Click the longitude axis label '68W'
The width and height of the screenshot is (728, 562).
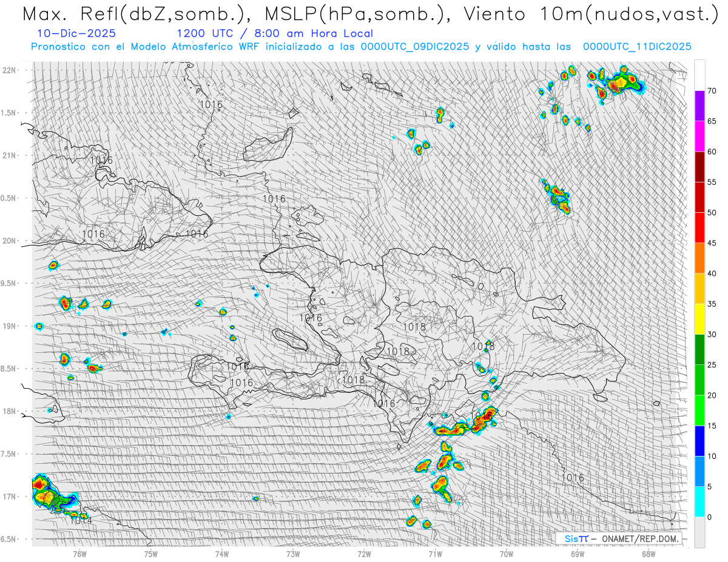click(x=648, y=554)
